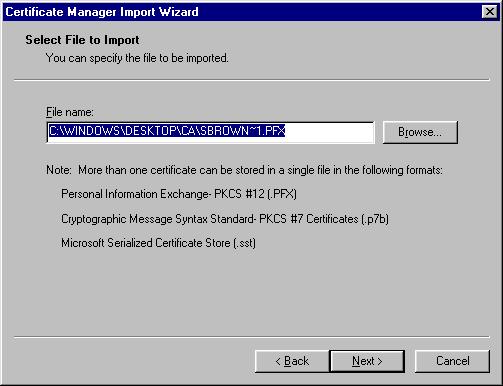
Task: Click the 'Note: More than one certificate' text
Action: (244, 170)
